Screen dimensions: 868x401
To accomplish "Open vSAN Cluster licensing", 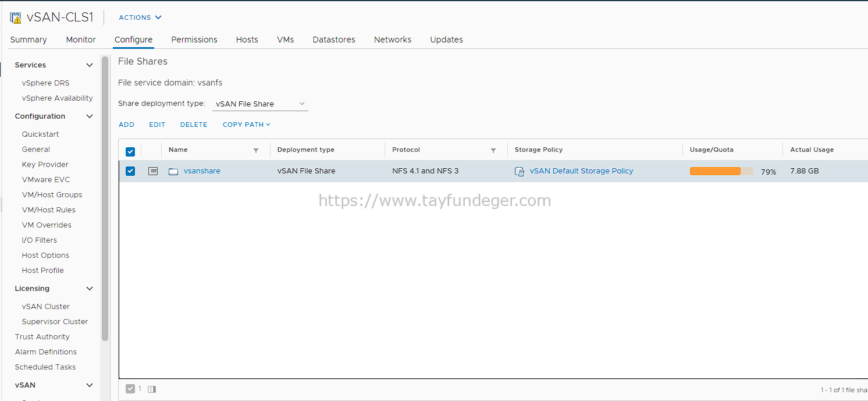I will click(x=45, y=307).
